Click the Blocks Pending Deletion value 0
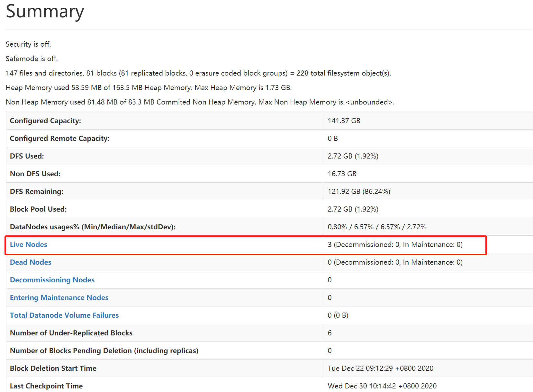This screenshot has width=533, height=392. pos(330,351)
